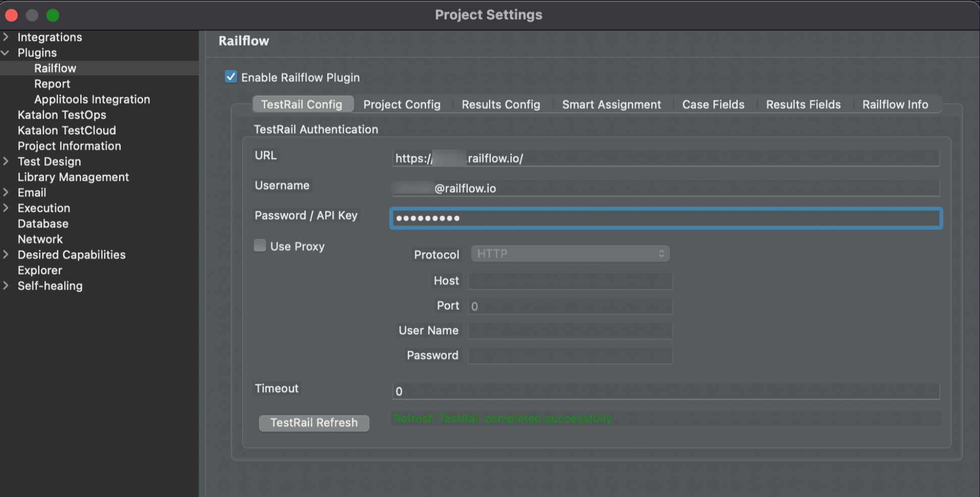The height and width of the screenshot is (497, 980).
Task: Select Self-healing in sidebar
Action: pos(50,286)
